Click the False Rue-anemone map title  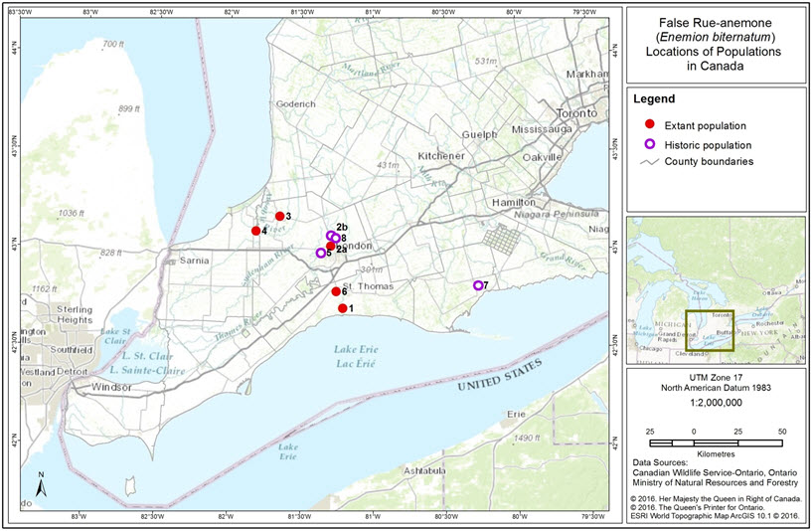(x=716, y=23)
